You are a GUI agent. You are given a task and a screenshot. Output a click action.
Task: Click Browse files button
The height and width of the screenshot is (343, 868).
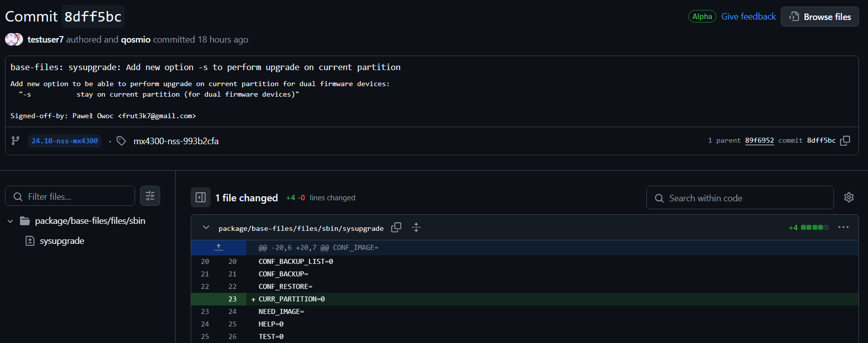(x=820, y=17)
